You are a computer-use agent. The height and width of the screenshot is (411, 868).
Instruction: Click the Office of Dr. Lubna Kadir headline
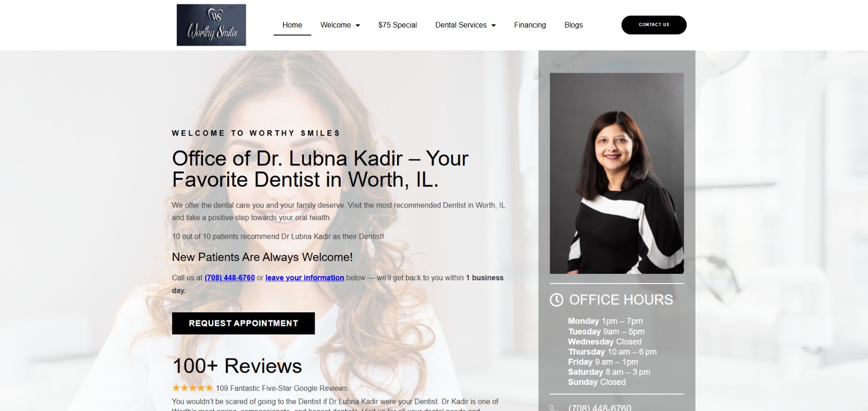coord(320,169)
